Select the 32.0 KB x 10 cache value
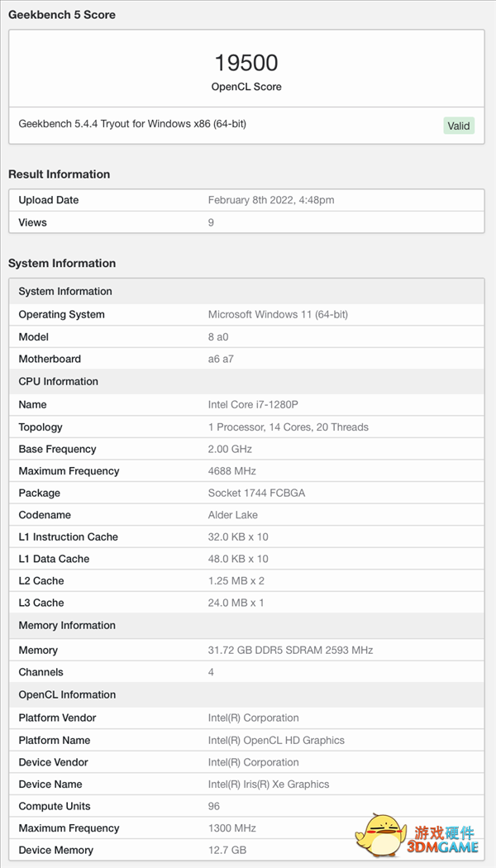The width and height of the screenshot is (496, 868). point(238,537)
